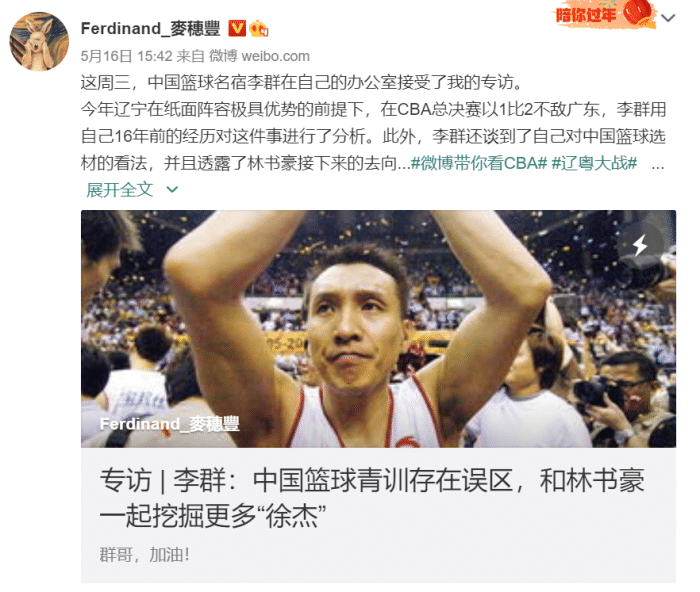This screenshot has width=700, height=592.
Task: Click the Ferdinand_麥穗豐 watermark on image
Action: tap(170, 424)
